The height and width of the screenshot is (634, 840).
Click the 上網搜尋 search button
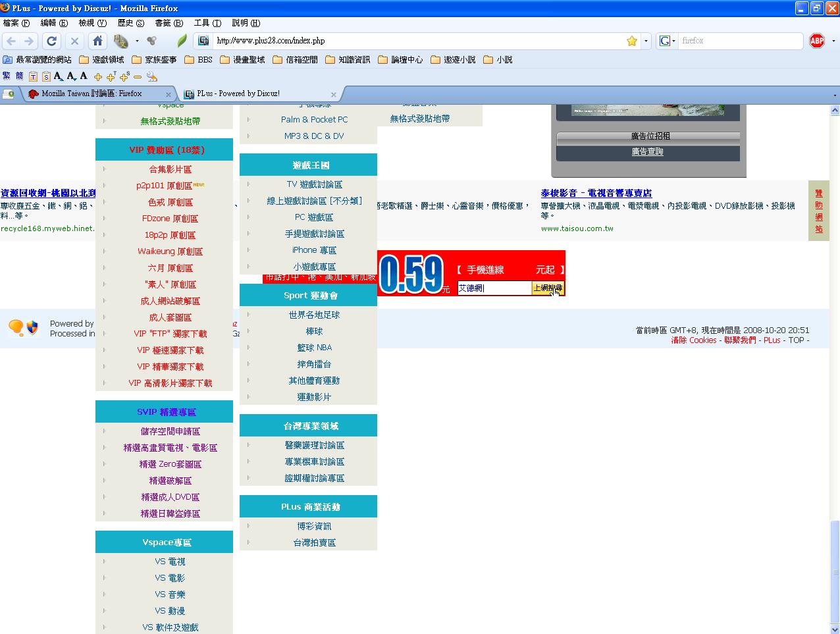pos(547,288)
